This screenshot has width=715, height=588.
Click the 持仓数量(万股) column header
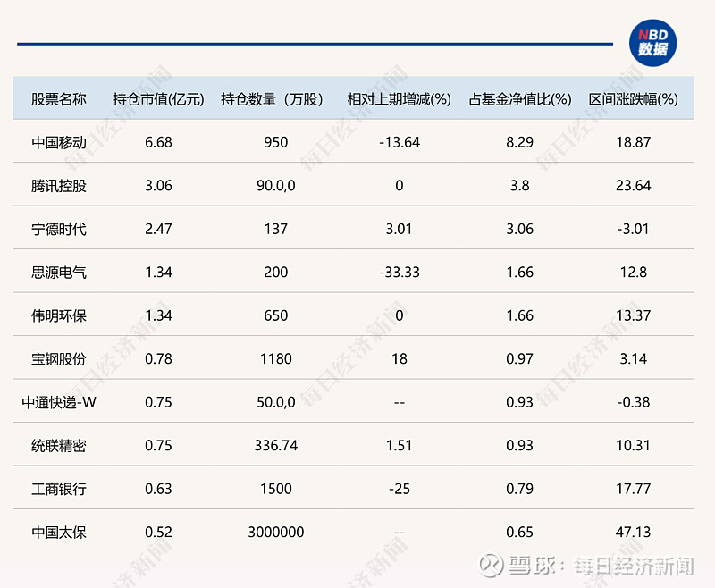(275, 99)
